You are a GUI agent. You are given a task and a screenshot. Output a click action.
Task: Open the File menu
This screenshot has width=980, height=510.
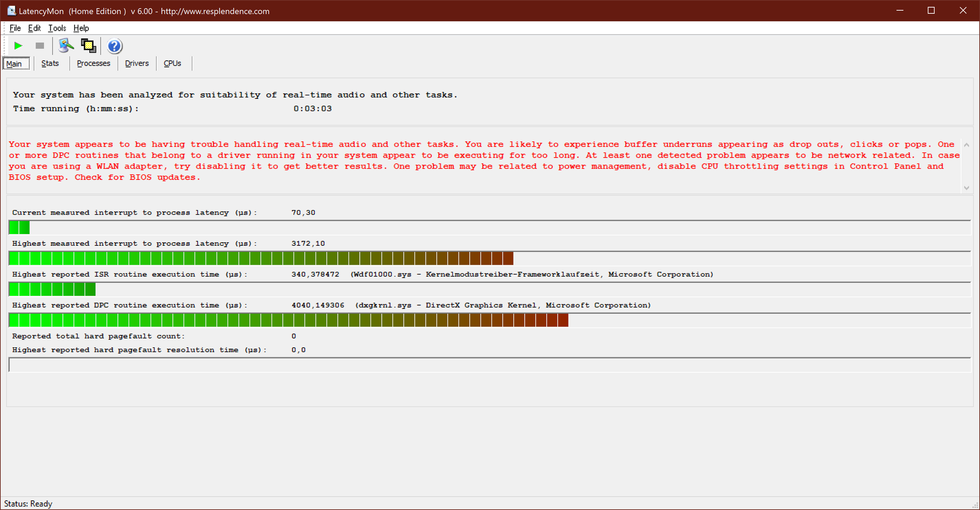(x=15, y=28)
